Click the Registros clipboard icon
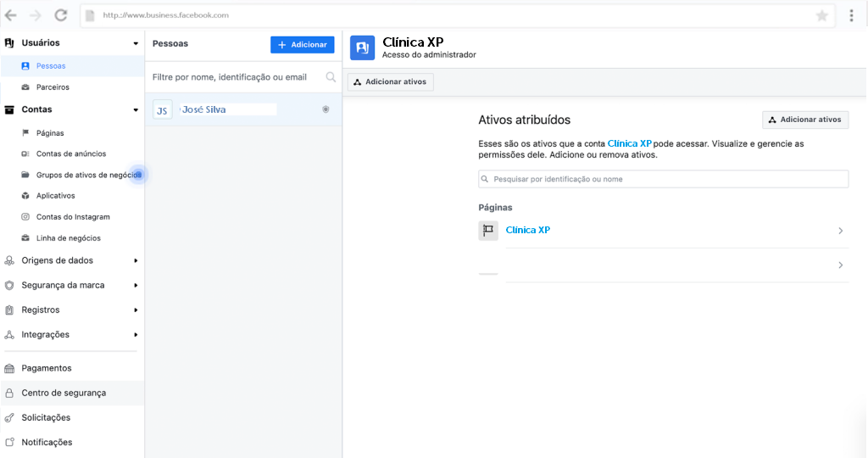Image resolution: width=868 pixels, height=458 pixels. point(9,310)
